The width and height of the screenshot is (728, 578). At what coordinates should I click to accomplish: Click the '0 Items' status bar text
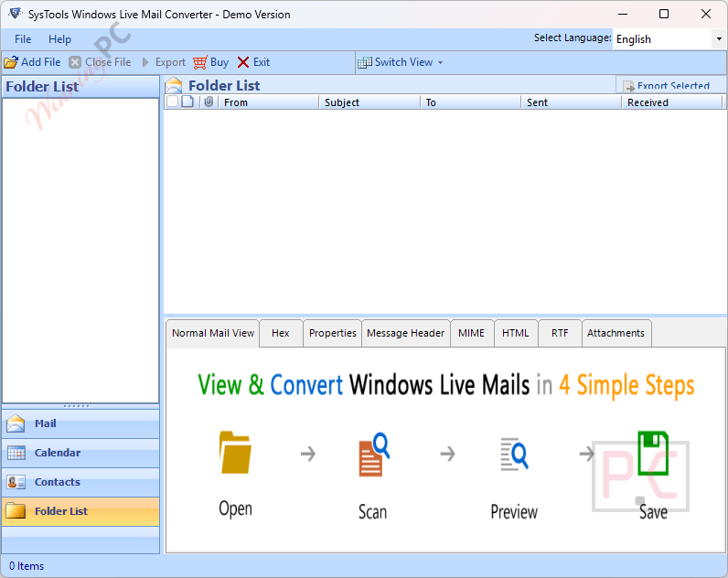[x=27, y=566]
